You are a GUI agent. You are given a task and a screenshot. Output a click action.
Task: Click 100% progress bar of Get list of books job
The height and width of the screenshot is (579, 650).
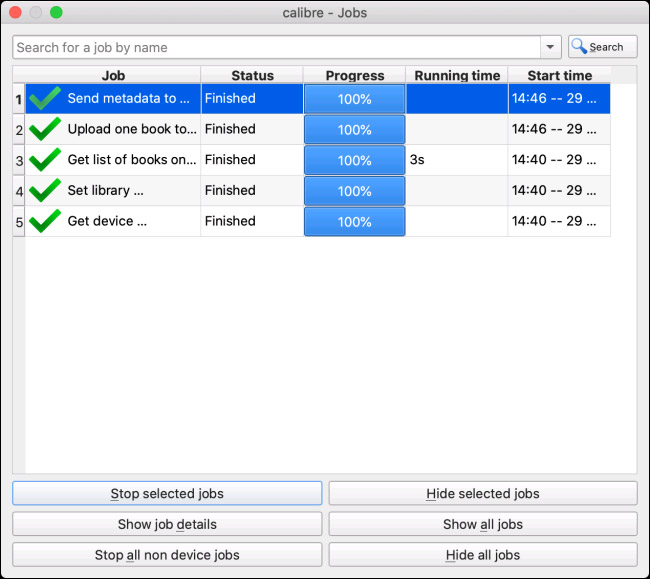pos(354,160)
